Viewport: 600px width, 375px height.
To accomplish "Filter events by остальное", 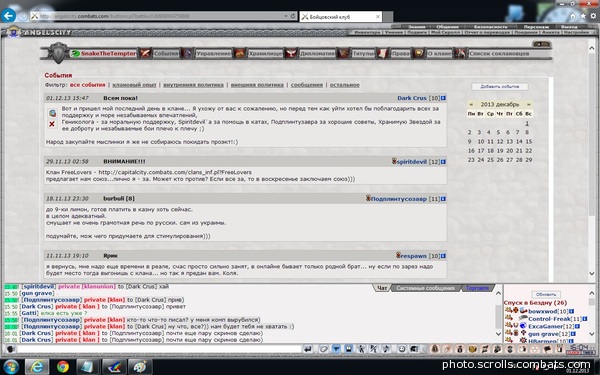I will (x=344, y=85).
